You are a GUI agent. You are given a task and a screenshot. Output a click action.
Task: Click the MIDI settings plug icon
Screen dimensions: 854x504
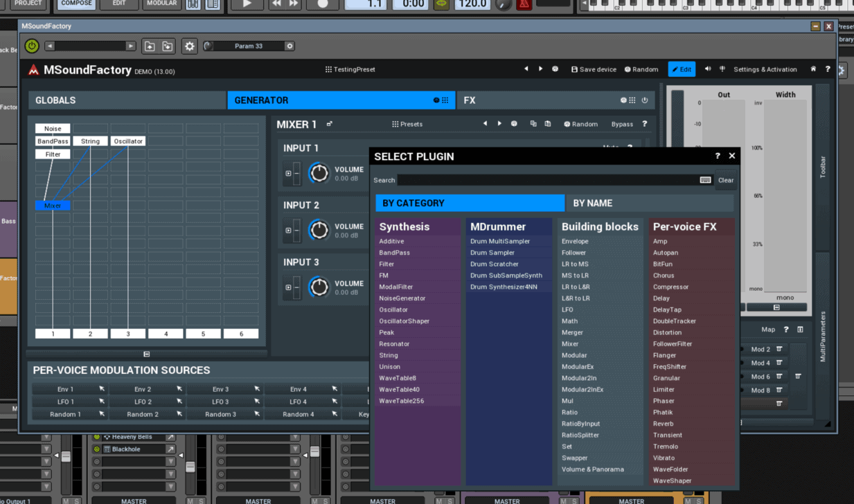[722, 69]
